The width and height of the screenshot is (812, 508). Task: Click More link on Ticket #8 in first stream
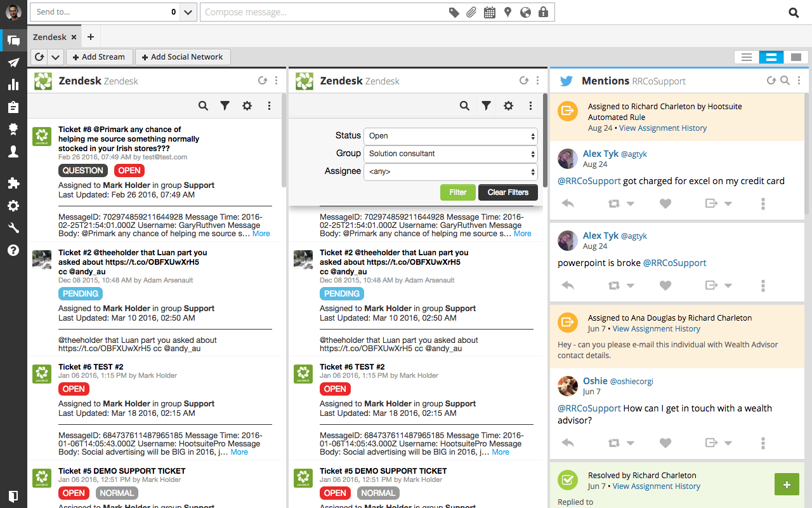click(261, 234)
